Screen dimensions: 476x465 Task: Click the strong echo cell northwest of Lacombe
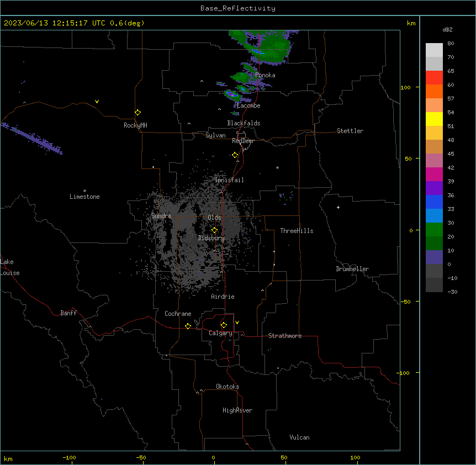233,94
